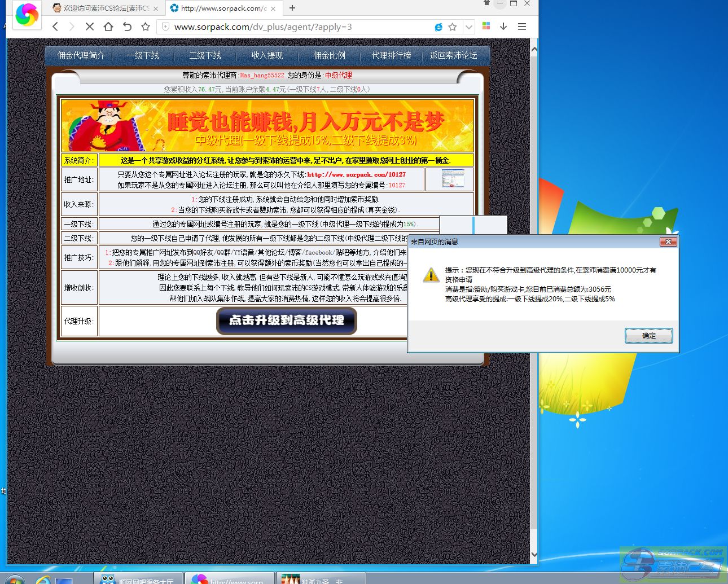This screenshot has width=728, height=584.
Task: Click the undo/restore closed tab icon
Action: 127,27
